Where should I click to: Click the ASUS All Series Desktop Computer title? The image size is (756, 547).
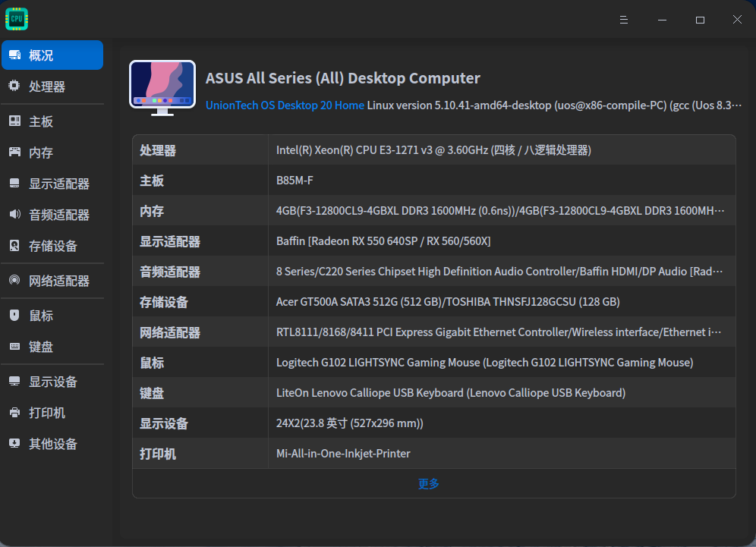pyautogui.click(x=343, y=78)
